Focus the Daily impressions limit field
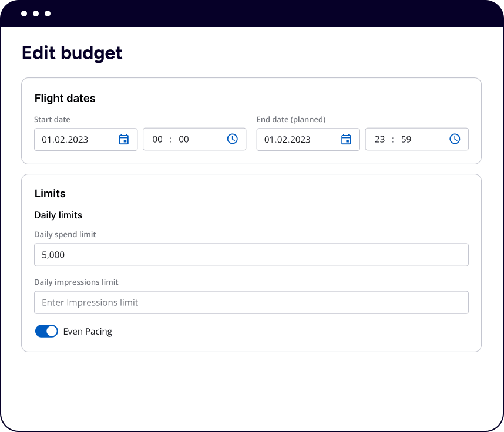 point(251,302)
